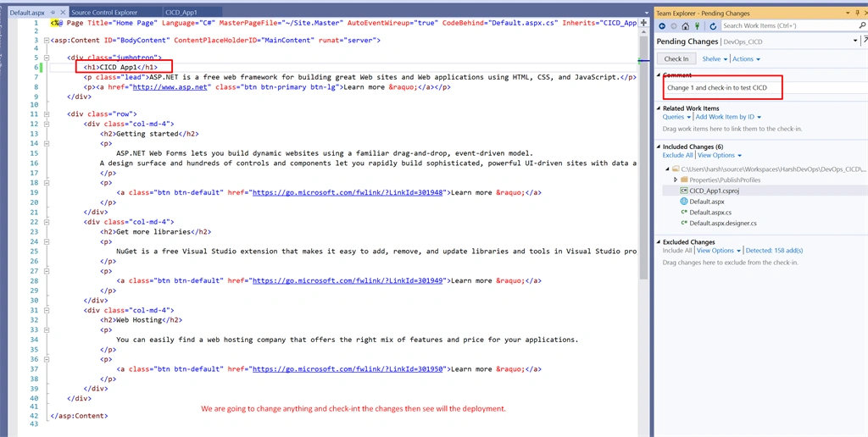Open View Options under Included Changes
Screen dimensions: 868x437
tap(720, 156)
